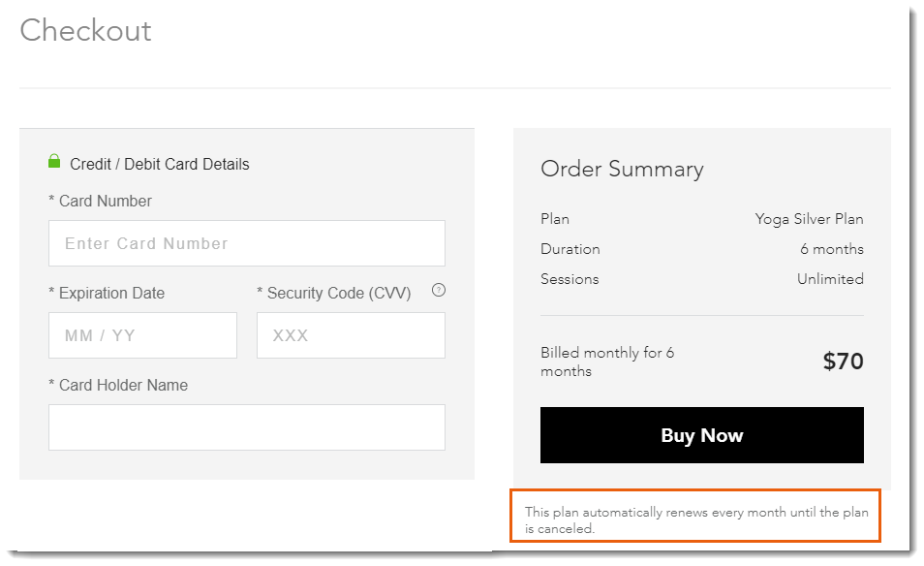Click the Expiration Date field label
The image size is (924, 566).
(107, 293)
